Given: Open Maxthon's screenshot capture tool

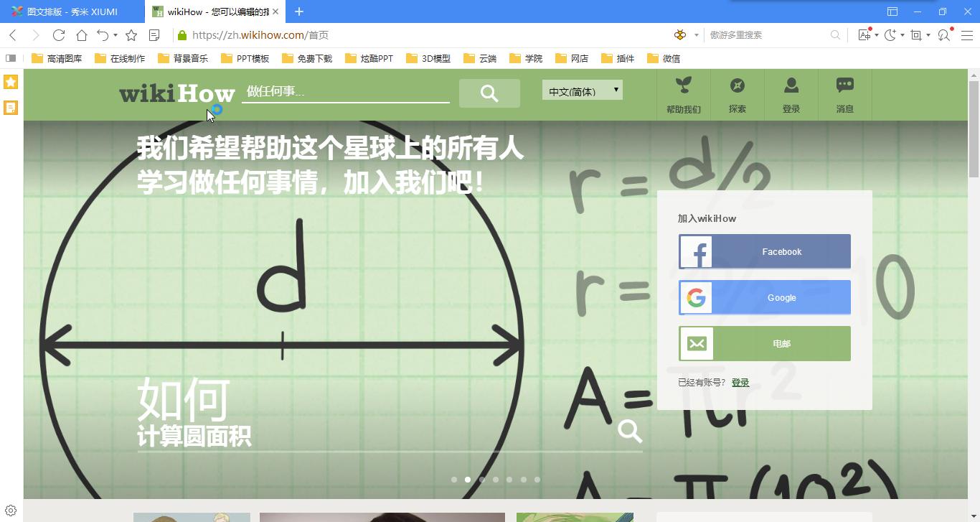Looking at the screenshot, I should pos(915,34).
